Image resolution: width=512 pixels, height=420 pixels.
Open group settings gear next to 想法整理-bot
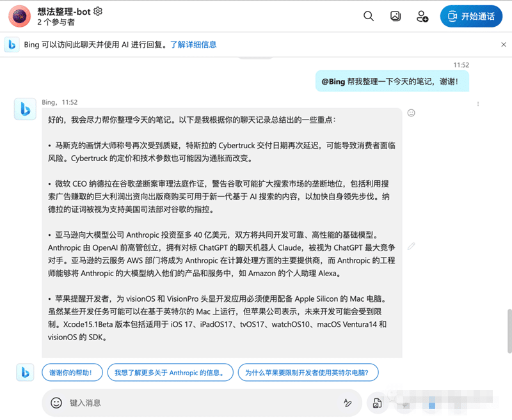[x=98, y=12]
